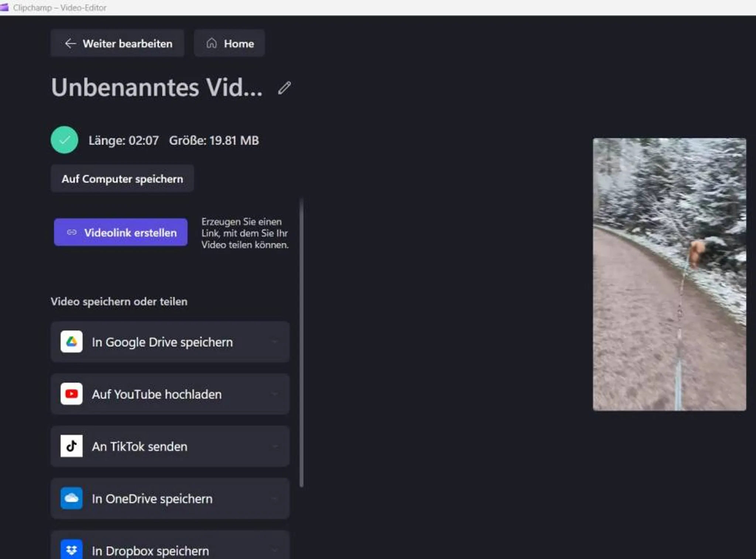
Task: Select the In Google Drive speichern label
Action: click(x=162, y=342)
